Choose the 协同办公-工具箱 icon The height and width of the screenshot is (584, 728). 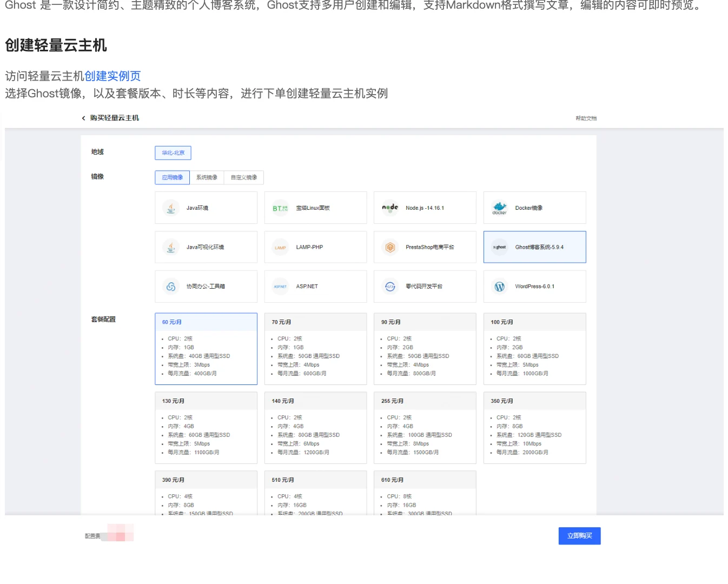tap(171, 287)
